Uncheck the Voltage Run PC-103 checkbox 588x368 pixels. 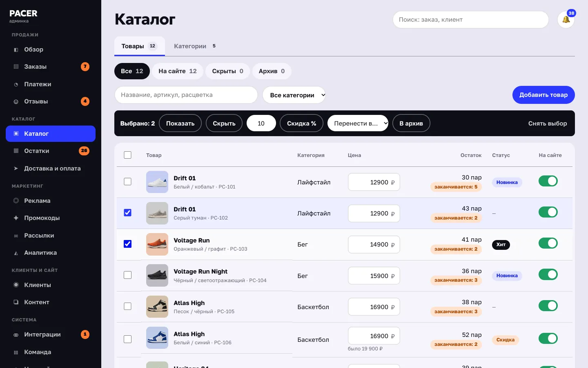point(127,244)
